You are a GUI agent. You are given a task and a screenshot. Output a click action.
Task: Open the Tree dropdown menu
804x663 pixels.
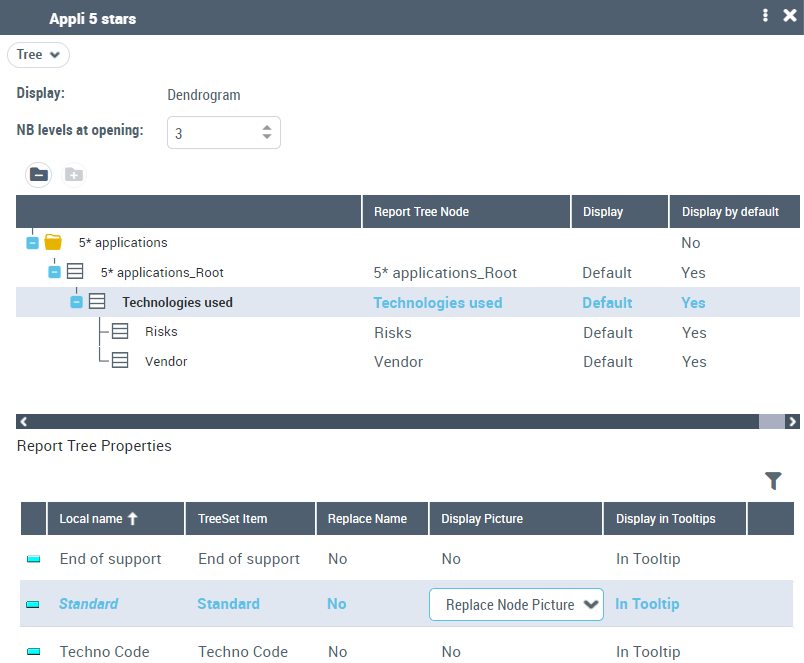pyautogui.click(x=39, y=55)
